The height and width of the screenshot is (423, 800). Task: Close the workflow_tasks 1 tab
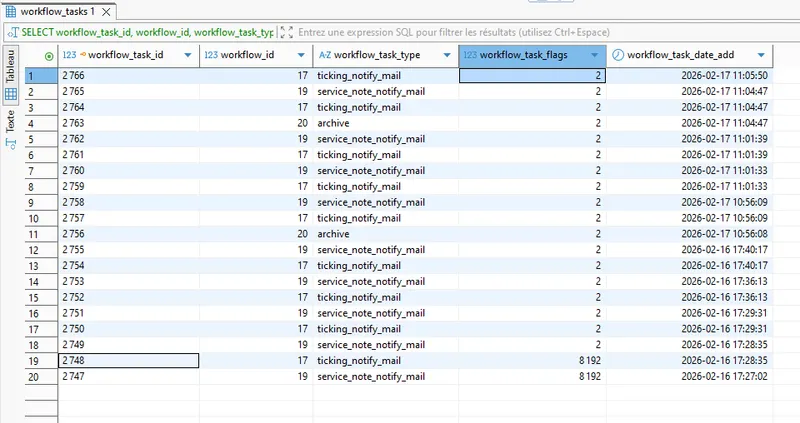click(x=106, y=11)
